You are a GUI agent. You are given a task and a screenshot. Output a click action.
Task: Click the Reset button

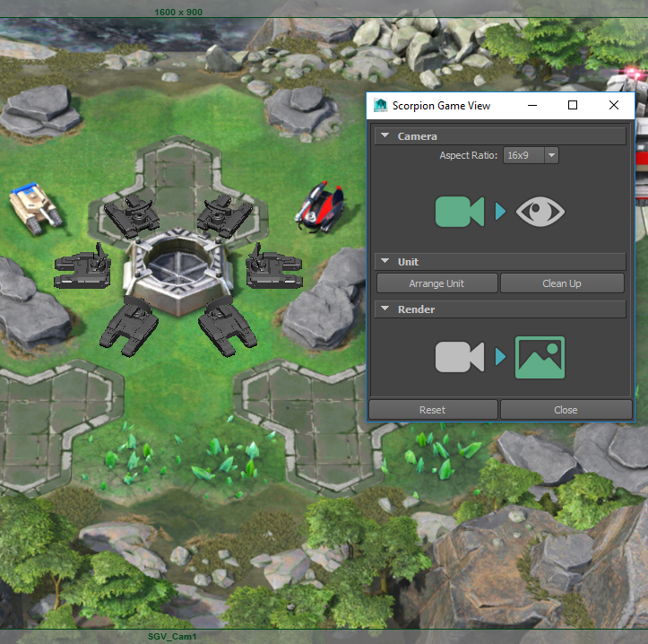click(433, 410)
